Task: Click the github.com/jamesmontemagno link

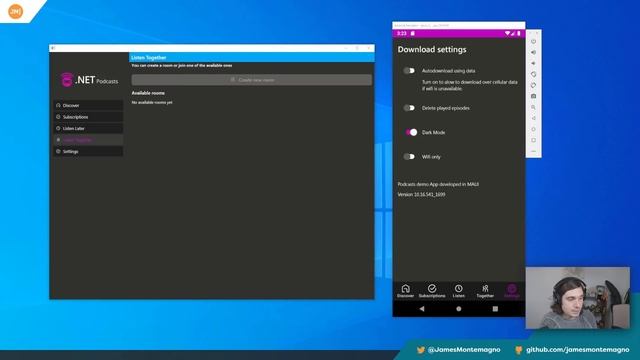Action: (578, 350)
